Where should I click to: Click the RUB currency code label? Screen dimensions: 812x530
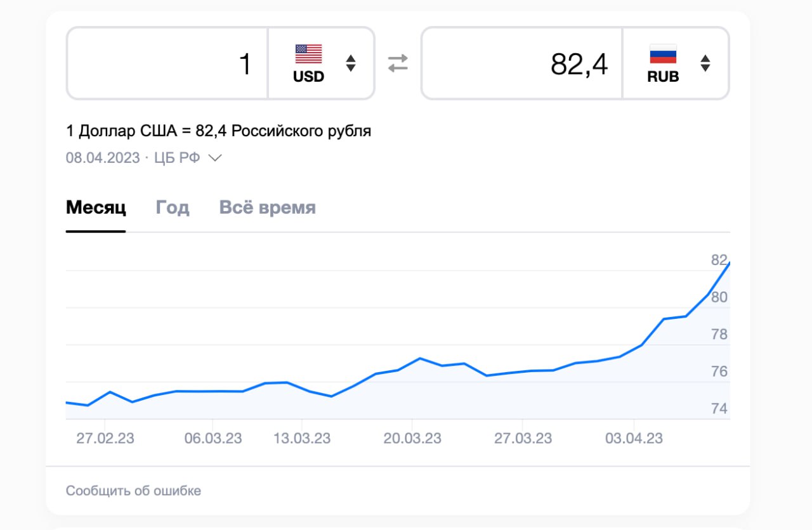tap(664, 77)
